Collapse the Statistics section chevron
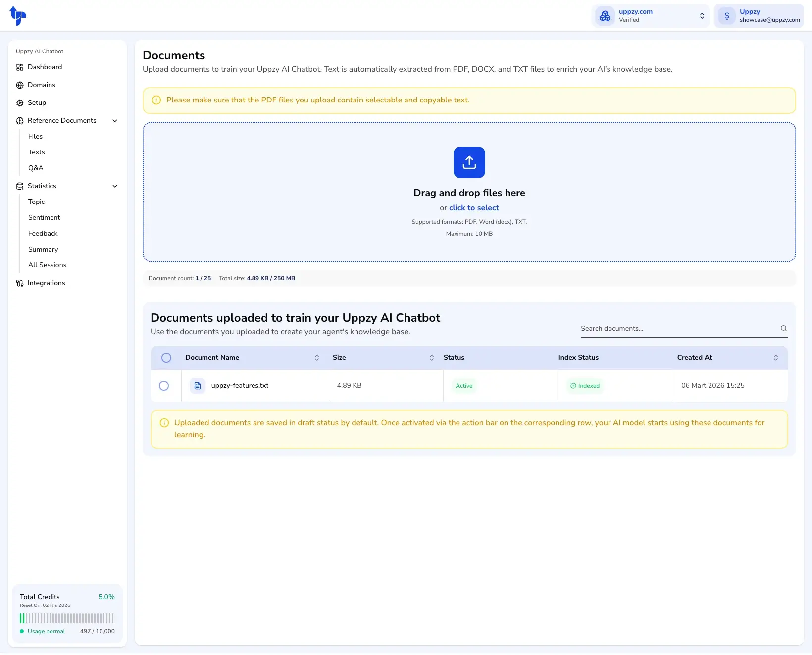812x655 pixels. (115, 186)
